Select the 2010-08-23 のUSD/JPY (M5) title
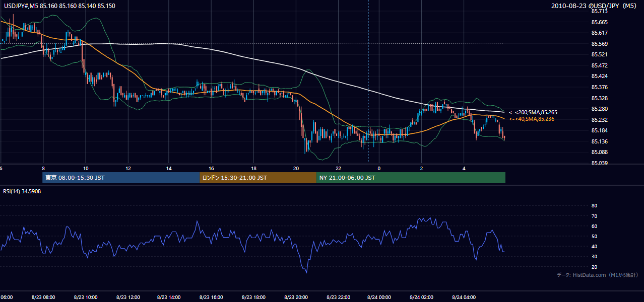This screenshot has width=644, height=302. [594, 6]
